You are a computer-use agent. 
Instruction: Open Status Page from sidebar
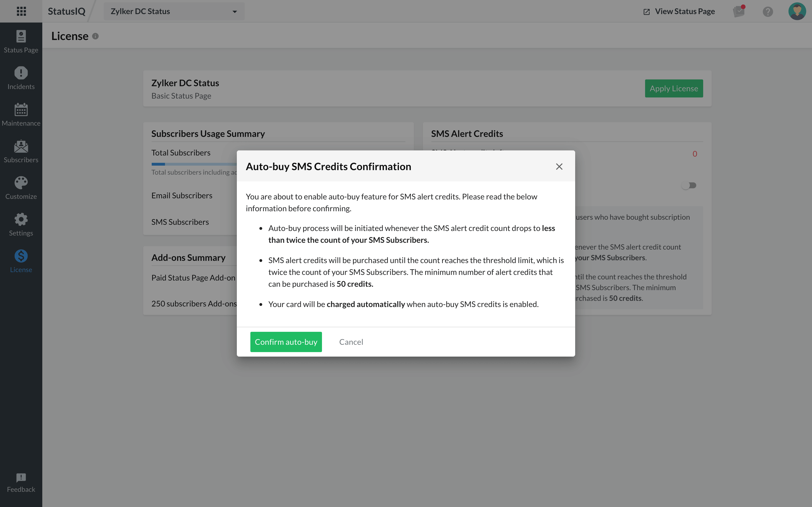(21, 42)
